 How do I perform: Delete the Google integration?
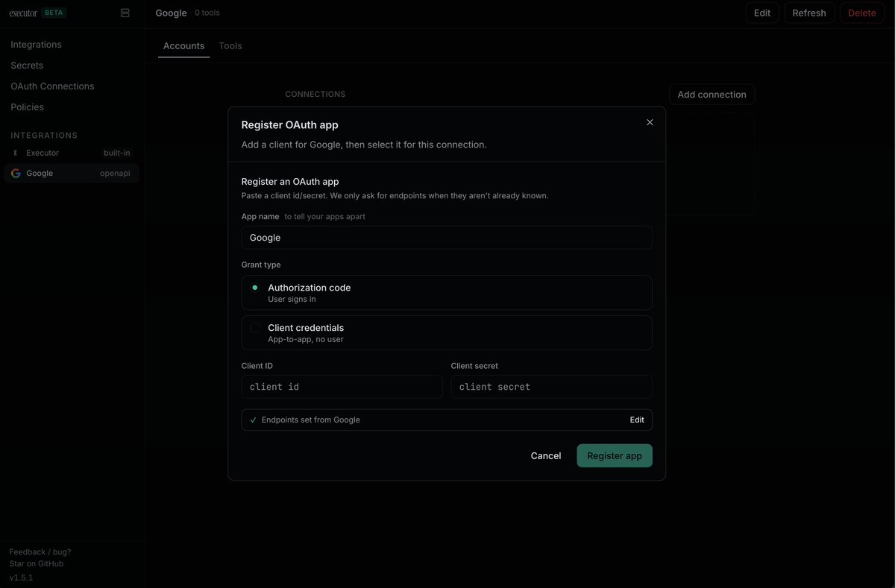click(x=862, y=13)
